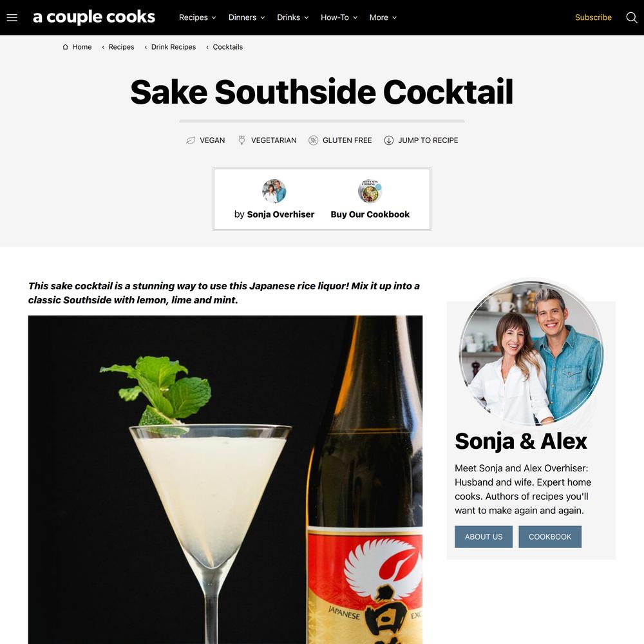Expand the Drinks dropdown menu
Viewport: 644px width, 644px height.
(x=292, y=17)
